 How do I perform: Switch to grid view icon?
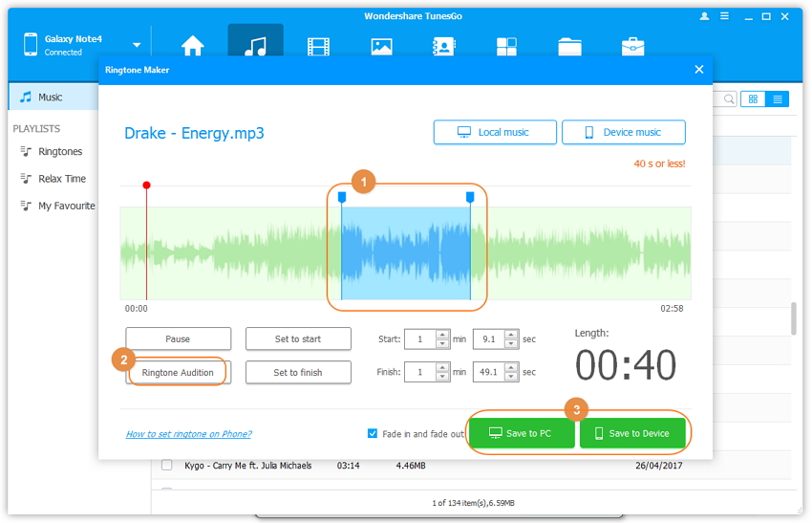(753, 98)
